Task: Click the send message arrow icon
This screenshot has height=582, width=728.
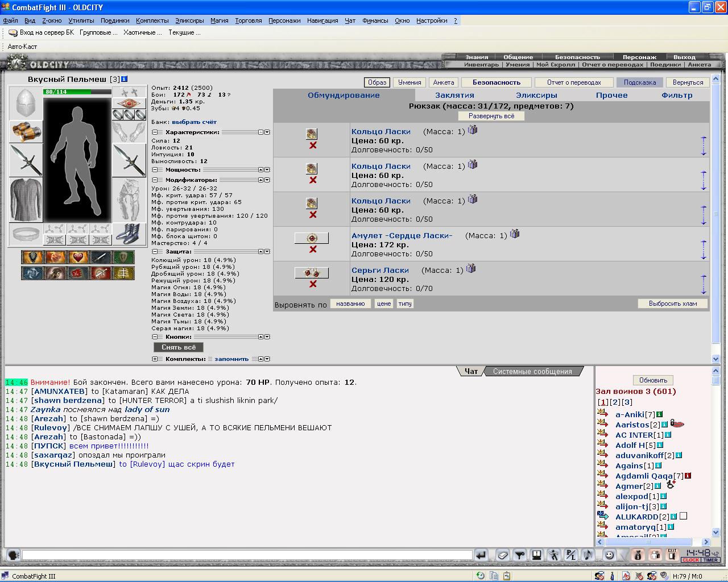Action: click(481, 555)
